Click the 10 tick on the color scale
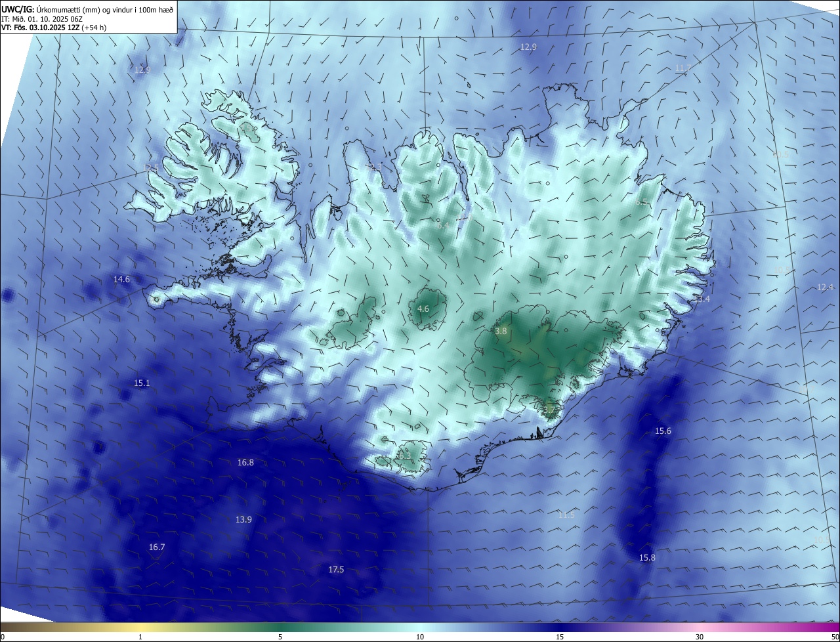The width and height of the screenshot is (840, 642). (x=420, y=637)
